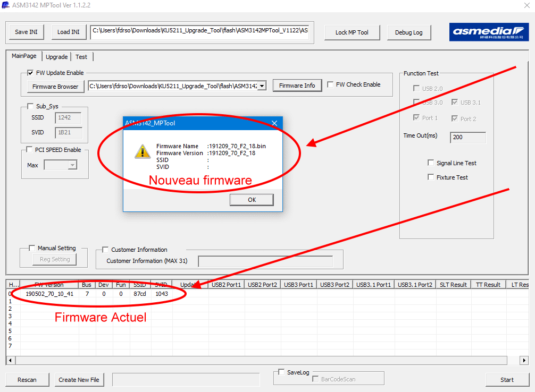This screenshot has width=535, height=392.
Task: Click the USB3.1 Port1 column header
Action: click(374, 285)
